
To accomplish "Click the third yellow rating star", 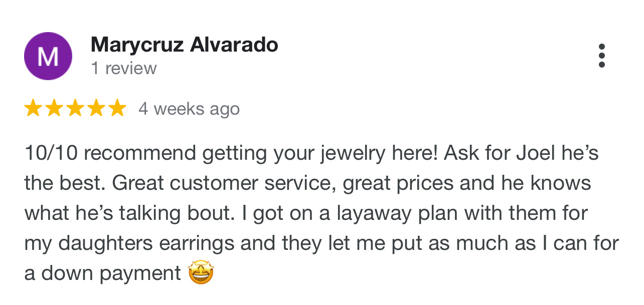I will (75, 108).
